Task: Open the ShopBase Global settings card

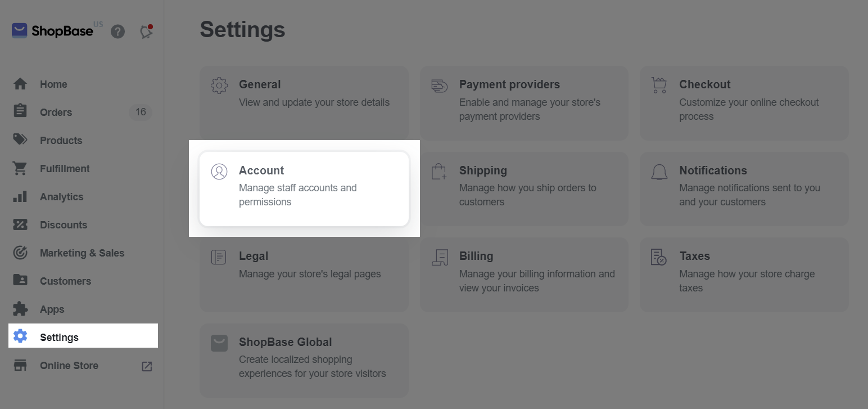Action: point(304,360)
